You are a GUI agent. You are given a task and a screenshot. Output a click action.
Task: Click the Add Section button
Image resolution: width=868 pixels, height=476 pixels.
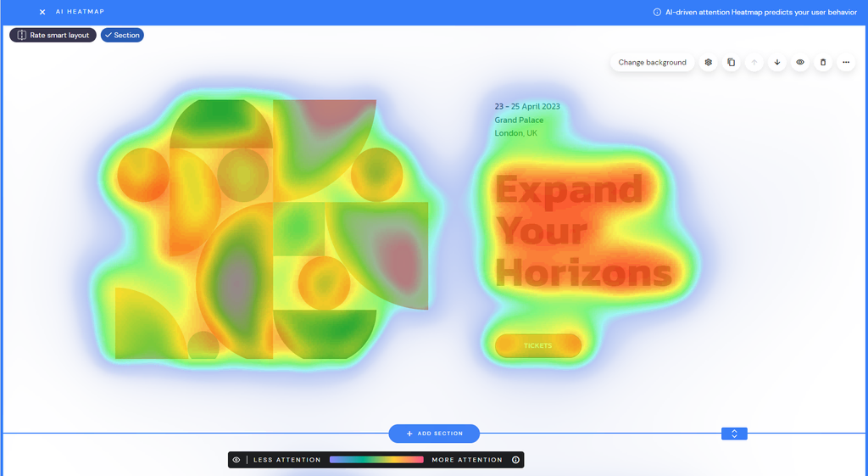coord(434,434)
